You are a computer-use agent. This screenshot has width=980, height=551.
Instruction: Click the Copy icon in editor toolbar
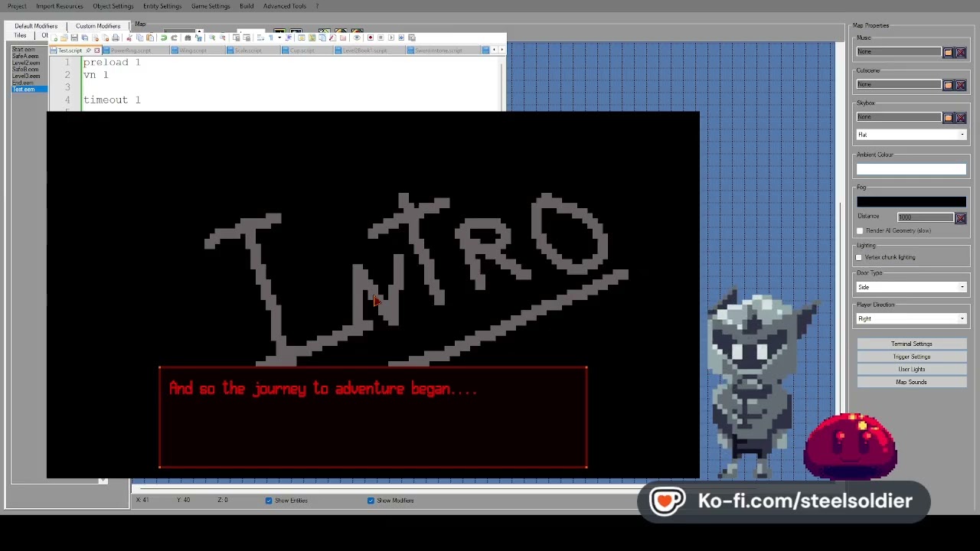point(140,37)
